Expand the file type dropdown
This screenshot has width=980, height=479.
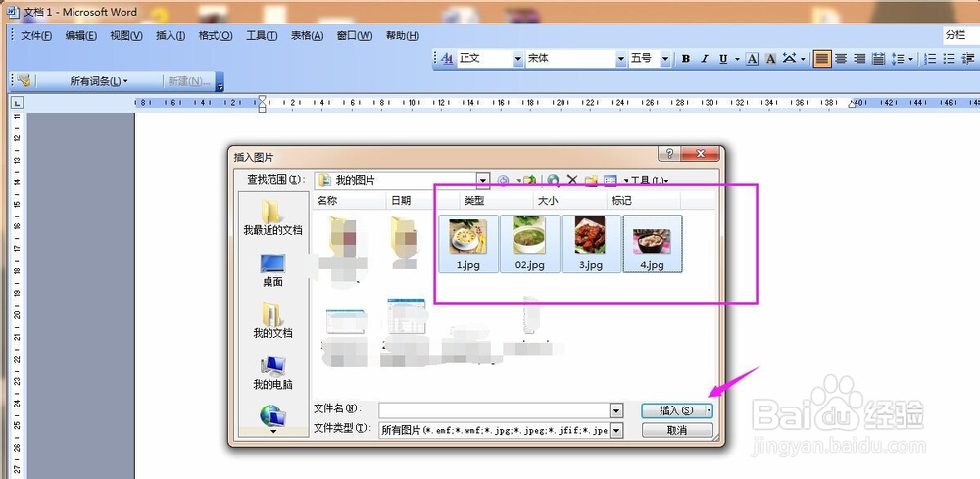pos(616,430)
